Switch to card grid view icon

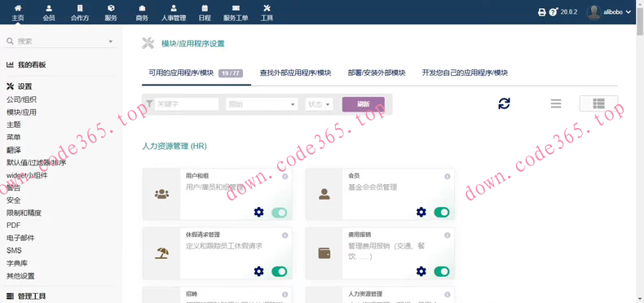599,103
